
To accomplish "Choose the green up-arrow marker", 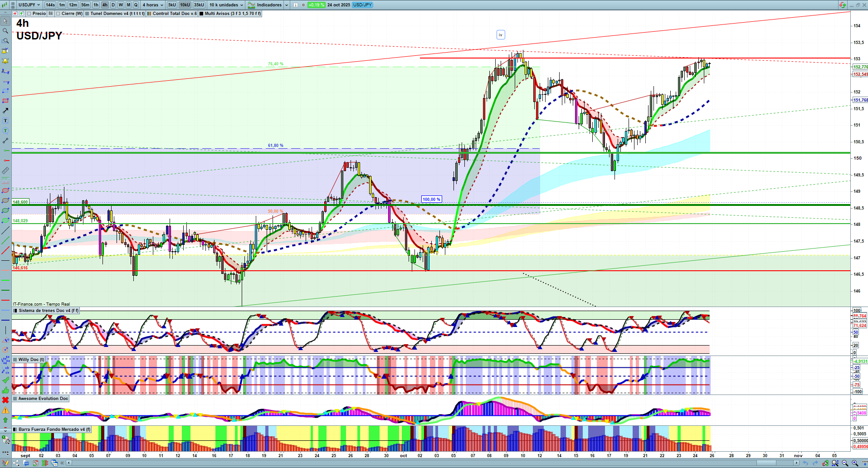I will (x=5, y=420).
